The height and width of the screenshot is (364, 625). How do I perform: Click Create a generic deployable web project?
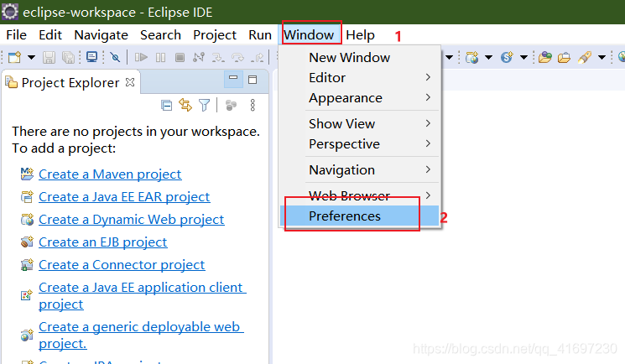[x=141, y=335]
